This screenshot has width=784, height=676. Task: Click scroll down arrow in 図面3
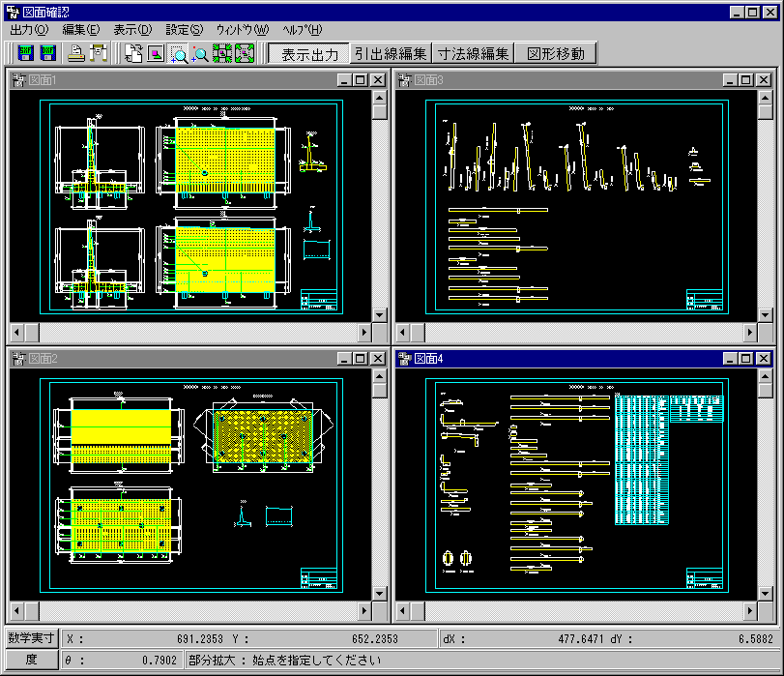[x=766, y=315]
